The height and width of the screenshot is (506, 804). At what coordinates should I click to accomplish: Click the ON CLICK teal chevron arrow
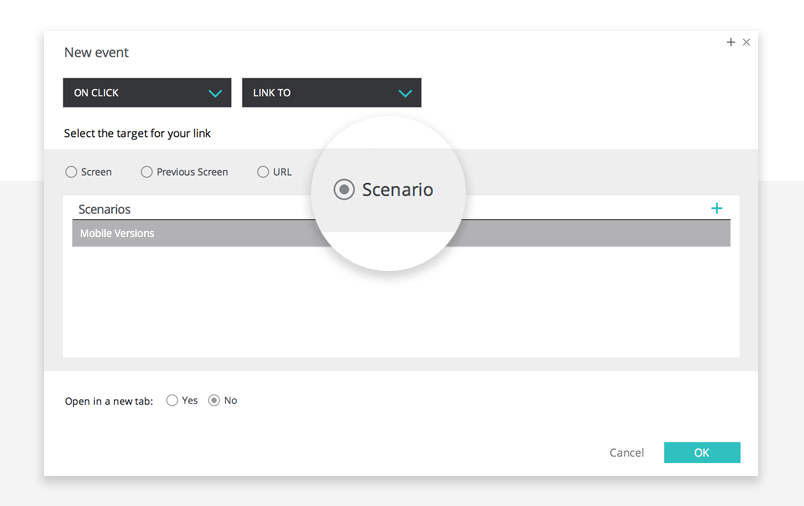coord(215,93)
